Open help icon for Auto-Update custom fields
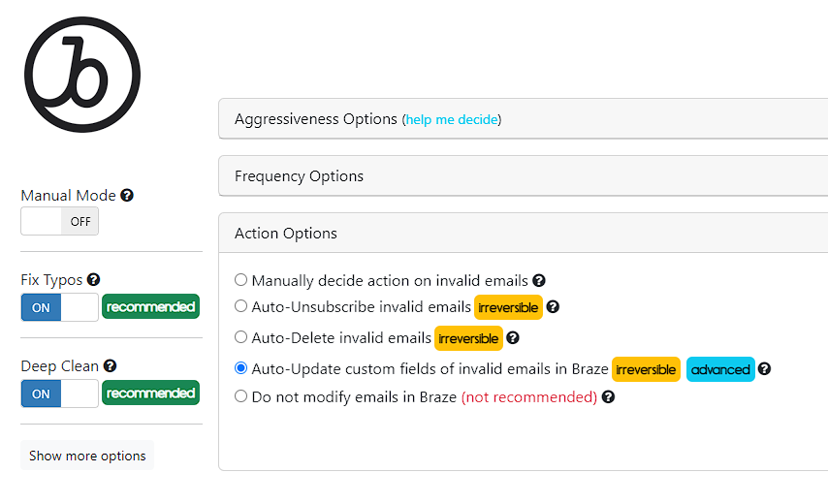Screen dimensions: 828x504 pos(764,369)
